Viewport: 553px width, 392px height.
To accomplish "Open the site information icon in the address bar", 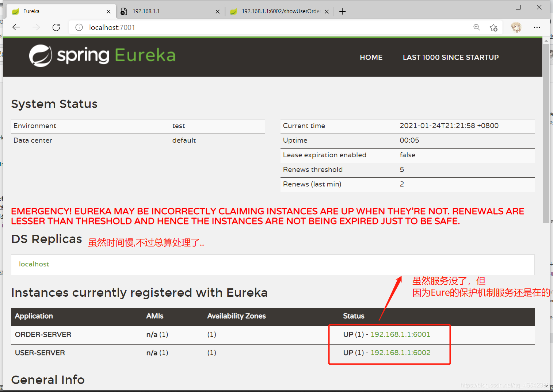I will click(79, 27).
